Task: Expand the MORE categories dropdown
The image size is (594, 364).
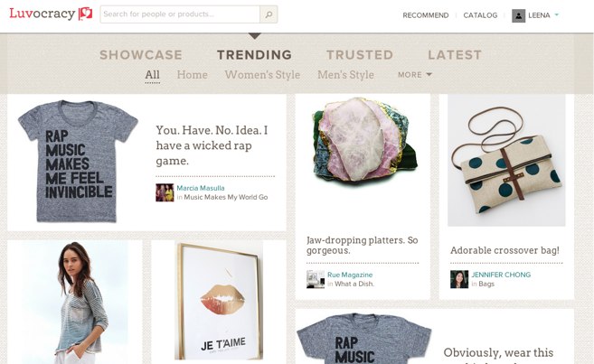Action: (x=415, y=75)
